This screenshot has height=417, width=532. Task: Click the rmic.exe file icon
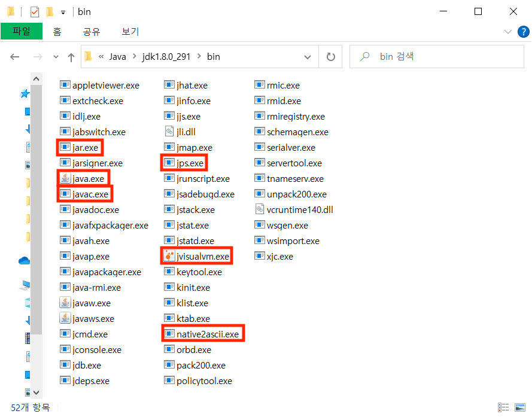pos(260,85)
